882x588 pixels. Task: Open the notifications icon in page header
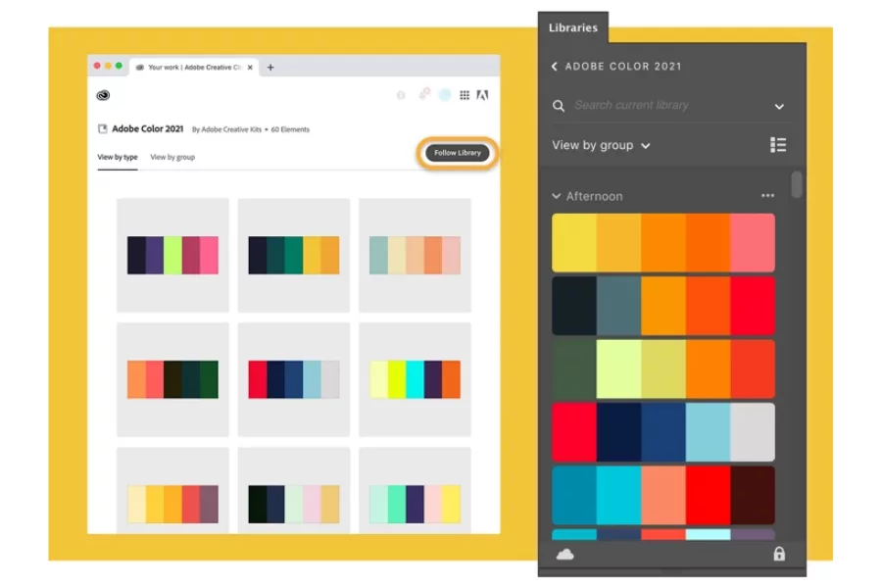(424, 94)
